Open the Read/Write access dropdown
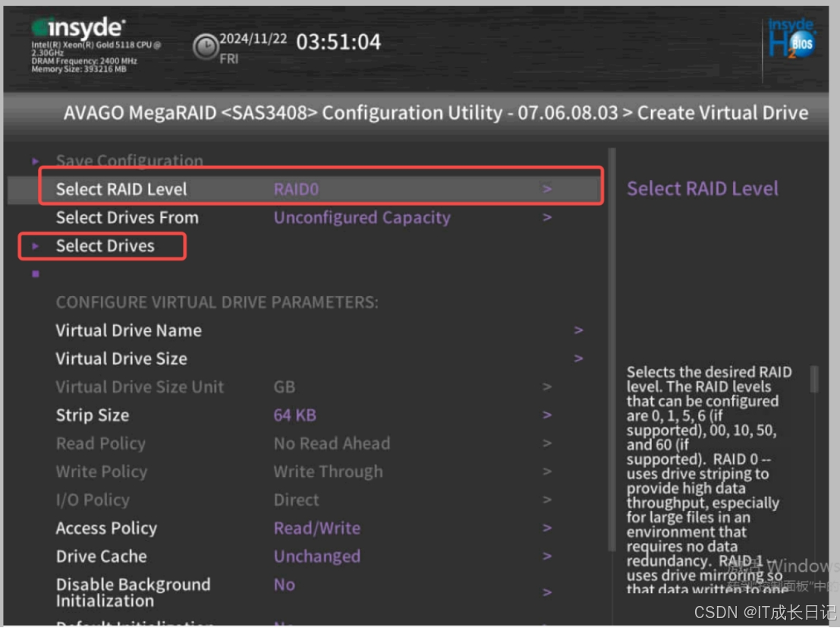 (317, 529)
